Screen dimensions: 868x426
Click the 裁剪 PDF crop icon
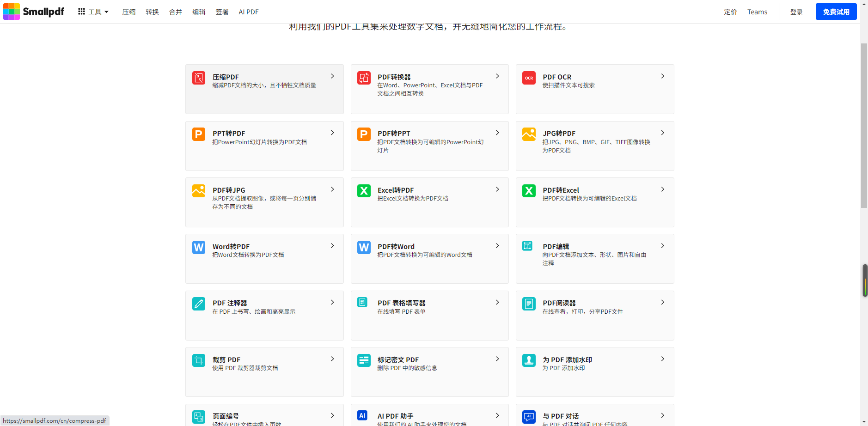199,360
